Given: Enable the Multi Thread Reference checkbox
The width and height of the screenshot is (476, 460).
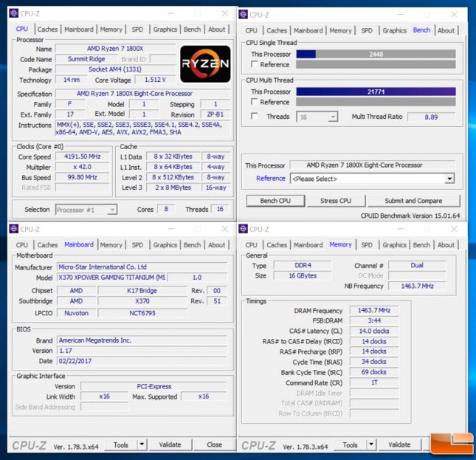Looking at the screenshot, I should click(255, 102).
